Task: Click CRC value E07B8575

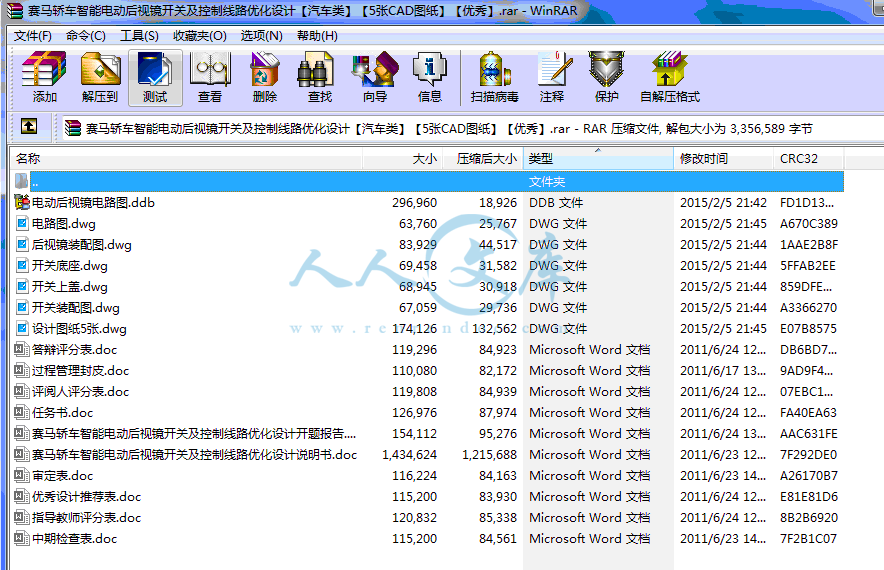Action: (x=809, y=328)
